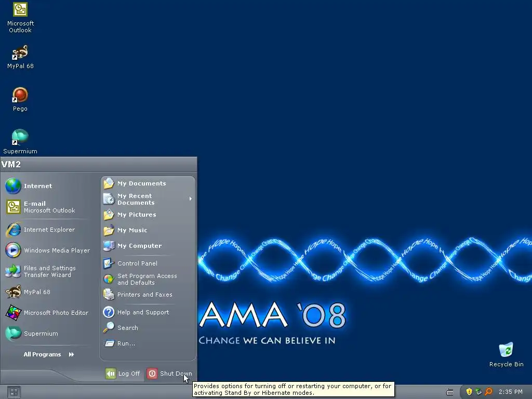Click the Supermium icon in Start menu

click(13, 334)
